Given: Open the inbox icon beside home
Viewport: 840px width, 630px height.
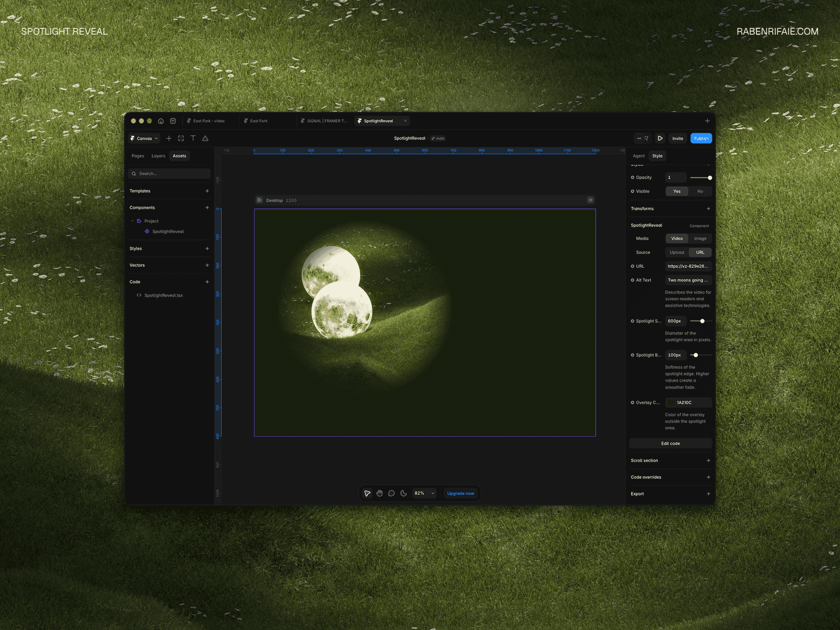Looking at the screenshot, I should (x=173, y=121).
